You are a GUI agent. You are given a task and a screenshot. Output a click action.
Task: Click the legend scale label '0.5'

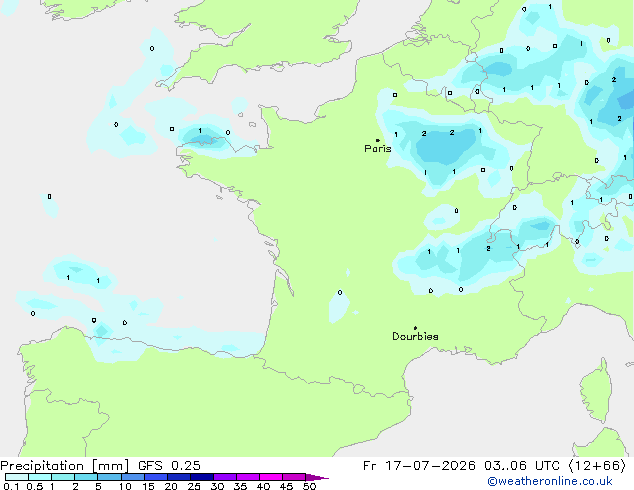pyautogui.click(x=35, y=486)
